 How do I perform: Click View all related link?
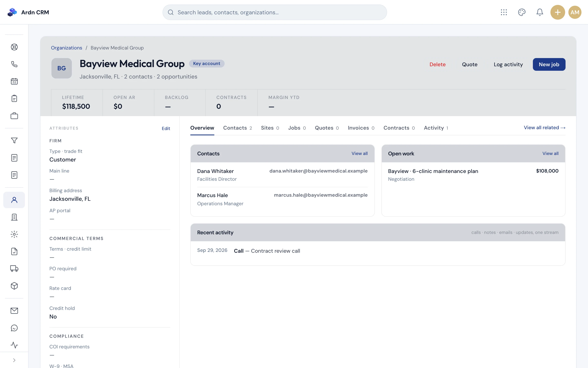545,128
